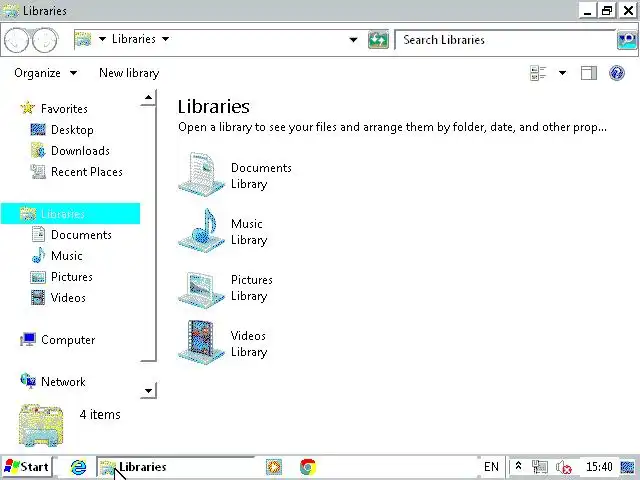Click the EN language indicator
Image resolution: width=640 pixels, height=480 pixels.
(491, 467)
